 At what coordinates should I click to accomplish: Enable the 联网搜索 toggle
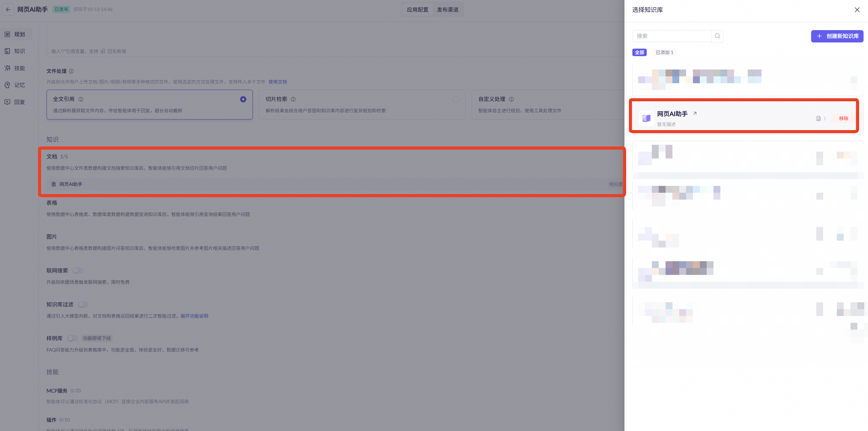click(78, 270)
